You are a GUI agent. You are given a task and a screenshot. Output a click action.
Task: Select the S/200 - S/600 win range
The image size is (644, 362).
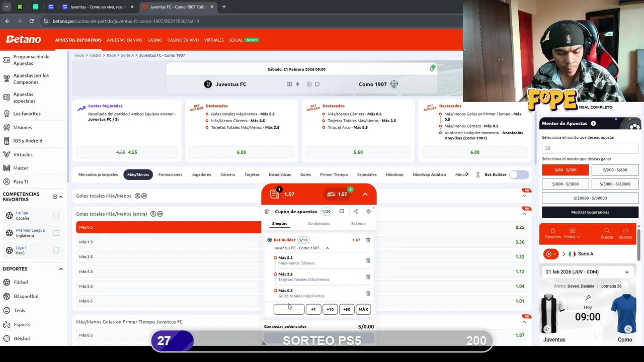tap(615, 170)
